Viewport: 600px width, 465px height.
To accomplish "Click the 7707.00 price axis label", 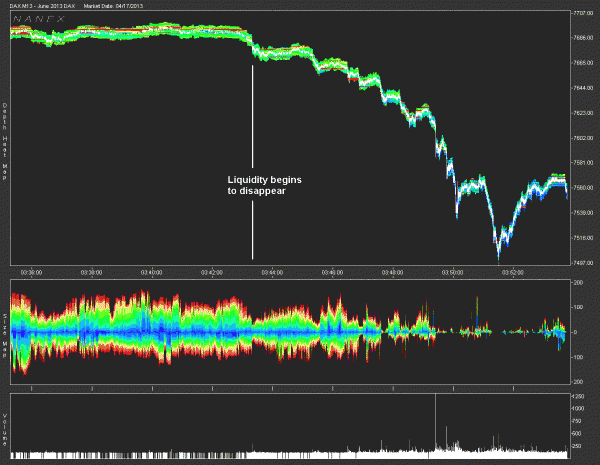I will tap(583, 13).
